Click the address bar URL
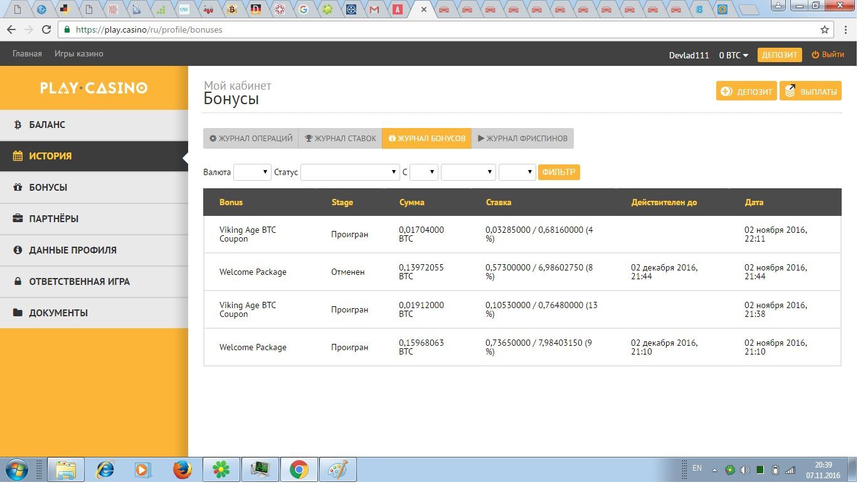 point(149,29)
